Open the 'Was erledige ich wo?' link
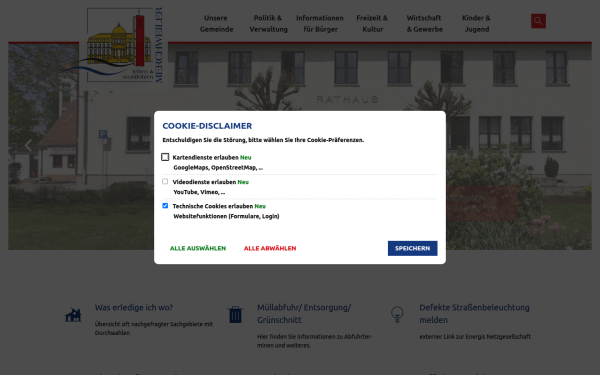 [134, 308]
